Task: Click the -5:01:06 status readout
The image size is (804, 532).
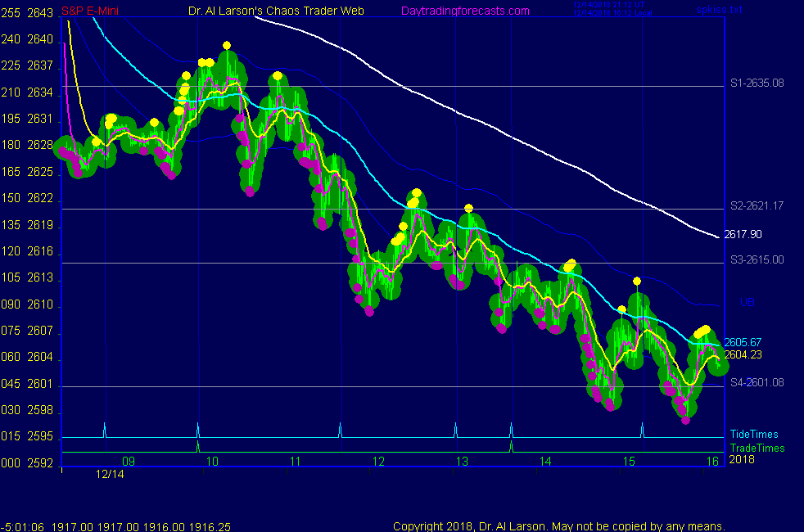Action: (x=23, y=527)
